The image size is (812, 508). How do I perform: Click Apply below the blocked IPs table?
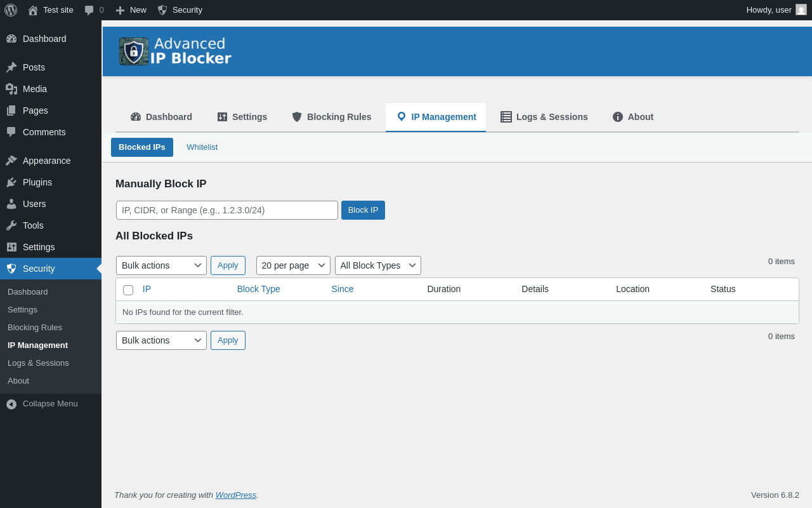pos(228,340)
